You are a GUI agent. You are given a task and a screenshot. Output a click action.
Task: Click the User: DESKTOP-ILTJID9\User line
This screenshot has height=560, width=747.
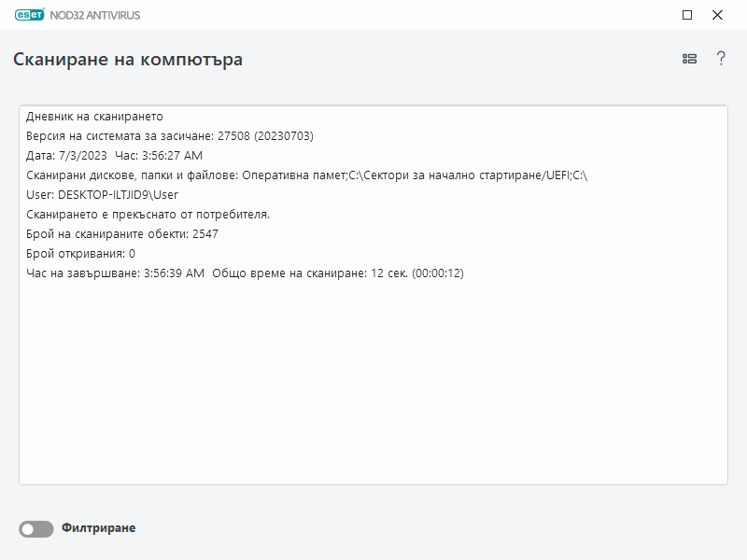click(102, 195)
